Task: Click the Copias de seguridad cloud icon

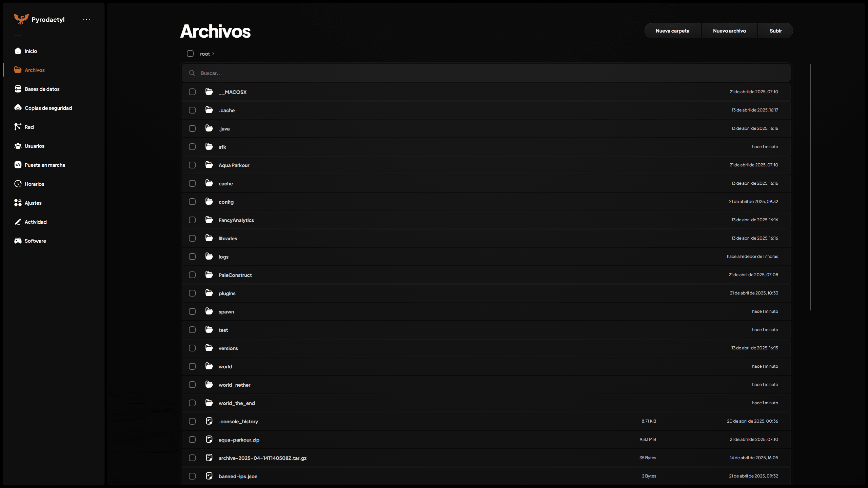Action: click(x=18, y=108)
